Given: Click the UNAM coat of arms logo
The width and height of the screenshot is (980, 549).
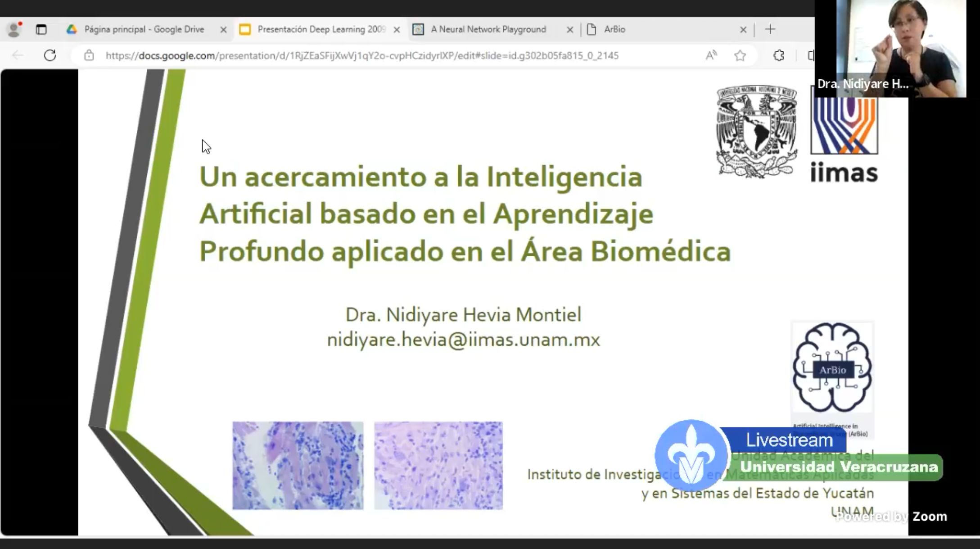Looking at the screenshot, I should [756, 132].
